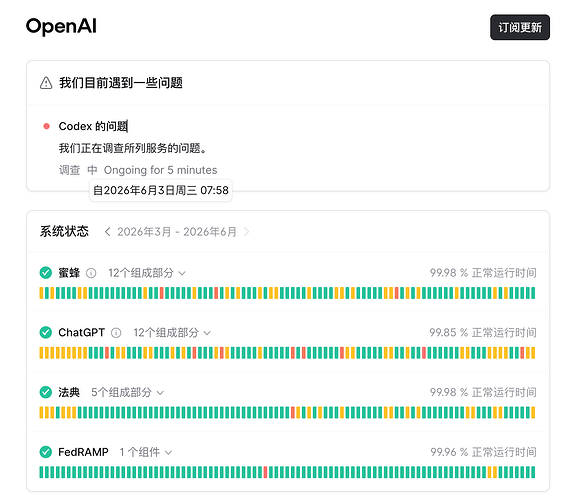
Task: Click the 订阅更新 button
Action: tap(520, 27)
